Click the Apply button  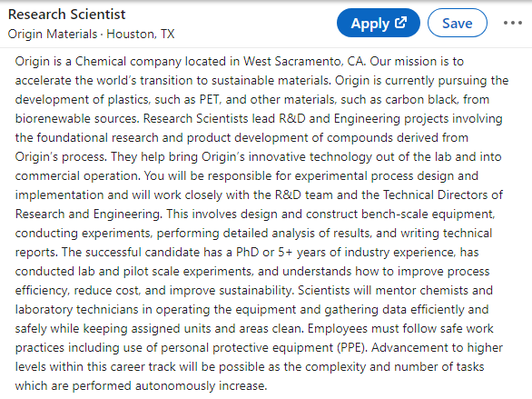tap(379, 23)
